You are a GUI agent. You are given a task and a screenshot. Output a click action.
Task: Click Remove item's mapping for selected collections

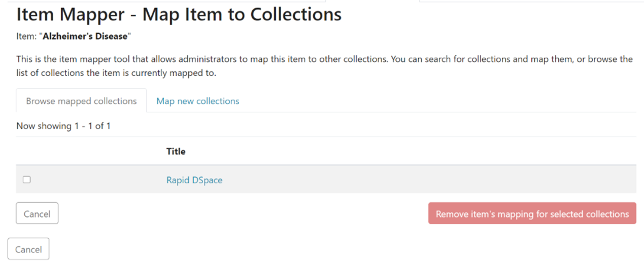click(x=532, y=214)
